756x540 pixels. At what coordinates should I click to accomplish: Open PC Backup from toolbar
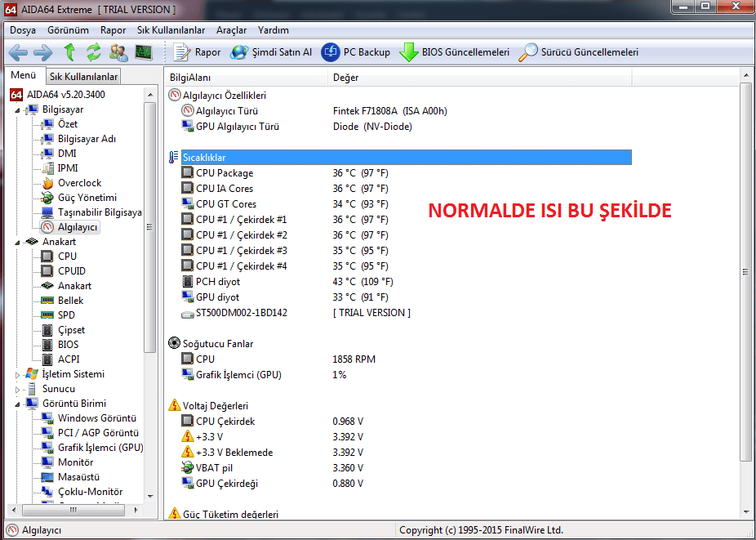[x=355, y=52]
